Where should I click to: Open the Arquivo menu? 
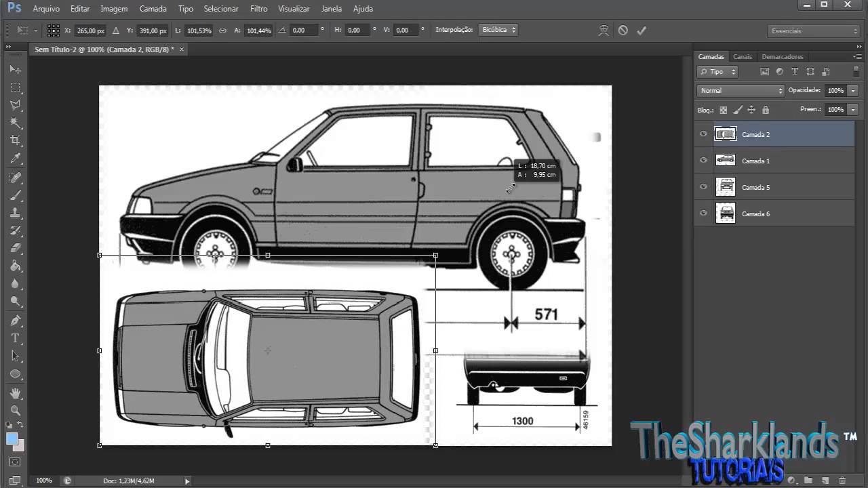46,9
